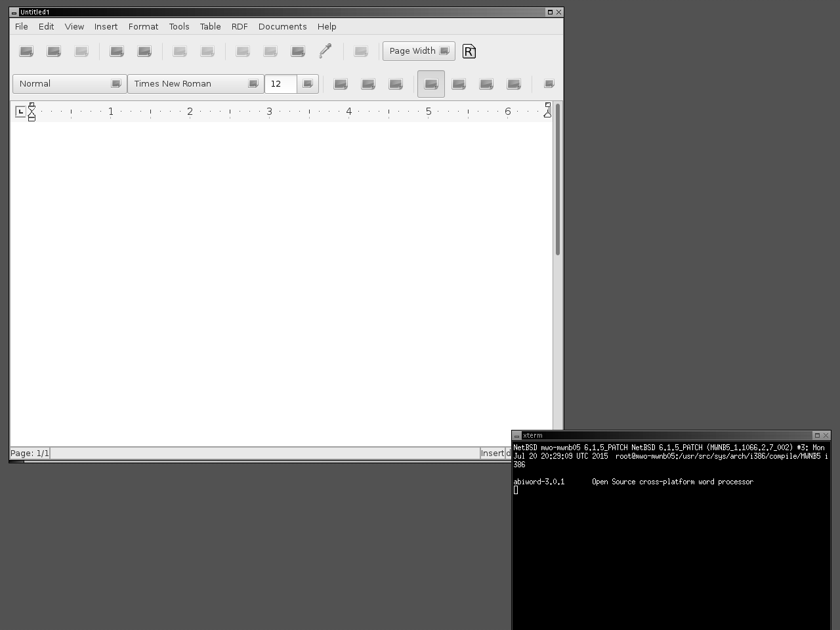Toggle the fourth alignment icon before the last separator
The width and height of the screenshot is (840, 630).
[514, 84]
